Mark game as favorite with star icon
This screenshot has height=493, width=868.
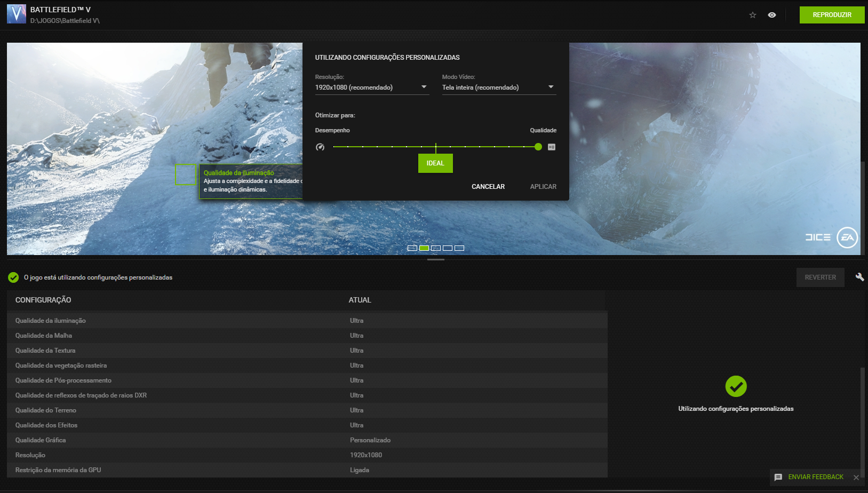[x=753, y=15]
